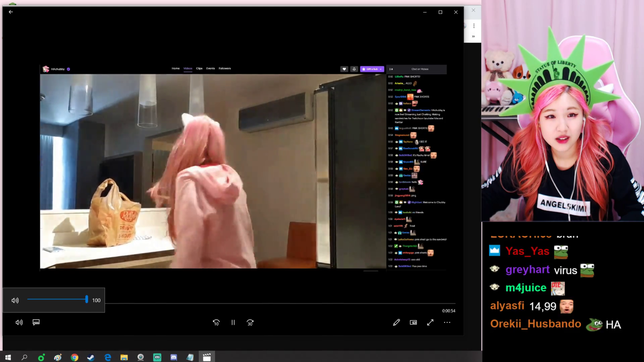Open the Followers tab
This screenshot has width=644, height=362.
coord(225,68)
